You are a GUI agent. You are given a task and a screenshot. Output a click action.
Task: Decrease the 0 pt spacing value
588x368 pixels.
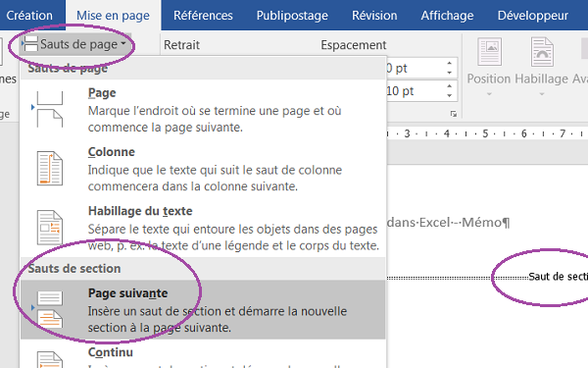(449, 73)
